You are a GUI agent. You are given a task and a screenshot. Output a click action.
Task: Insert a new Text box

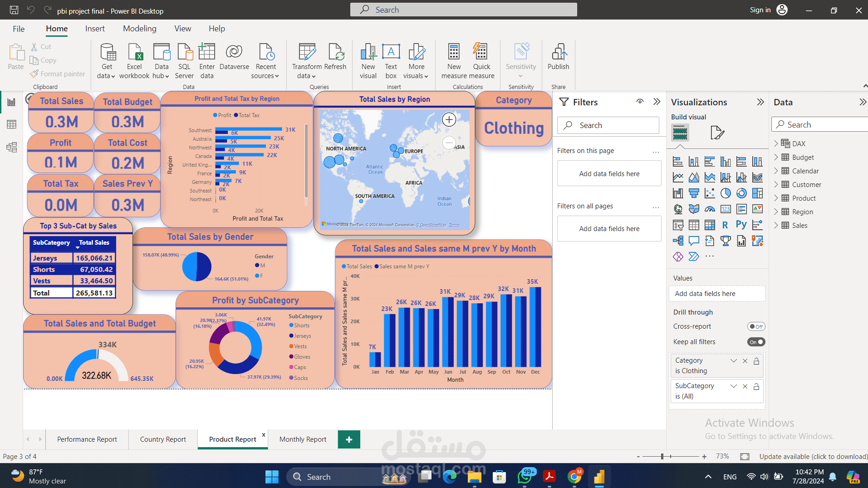(391, 60)
